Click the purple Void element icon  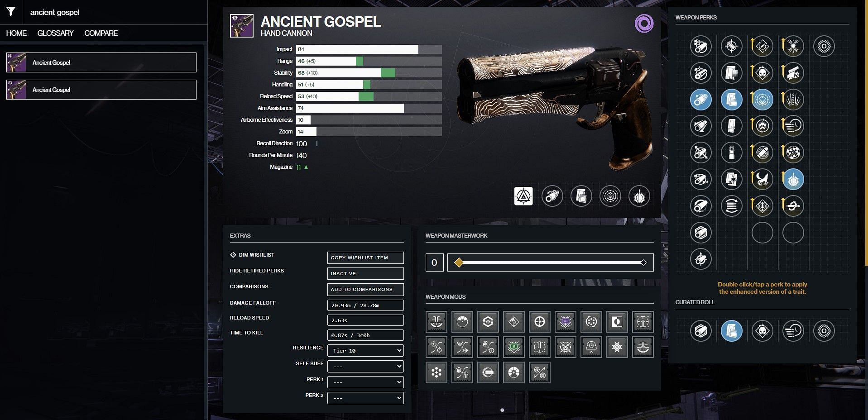coord(644,23)
